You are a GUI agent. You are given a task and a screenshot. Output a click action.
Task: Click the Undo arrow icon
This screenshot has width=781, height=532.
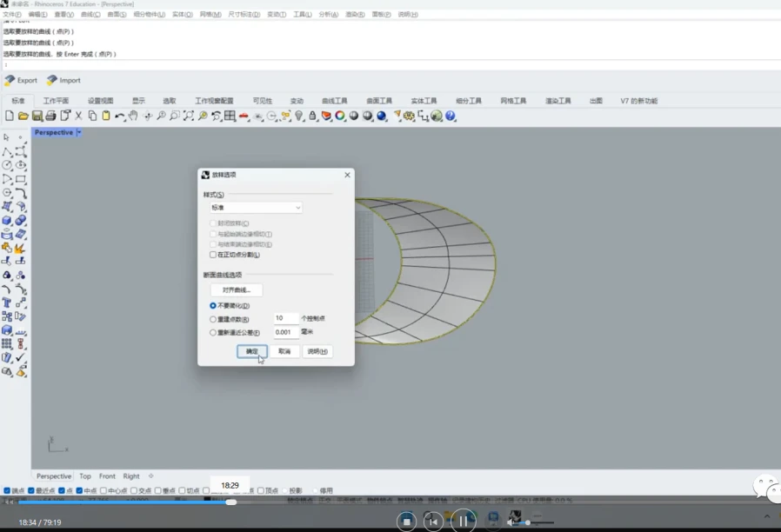[119, 116]
